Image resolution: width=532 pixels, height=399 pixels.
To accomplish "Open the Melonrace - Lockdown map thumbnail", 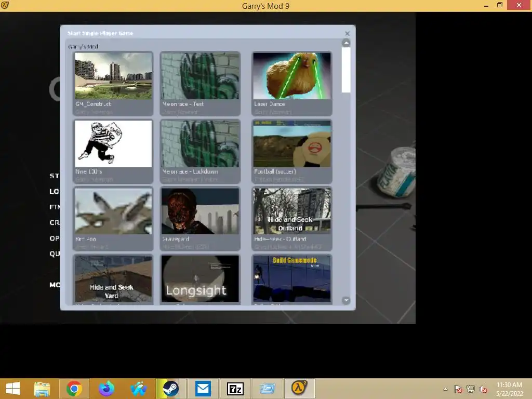I will click(200, 143).
